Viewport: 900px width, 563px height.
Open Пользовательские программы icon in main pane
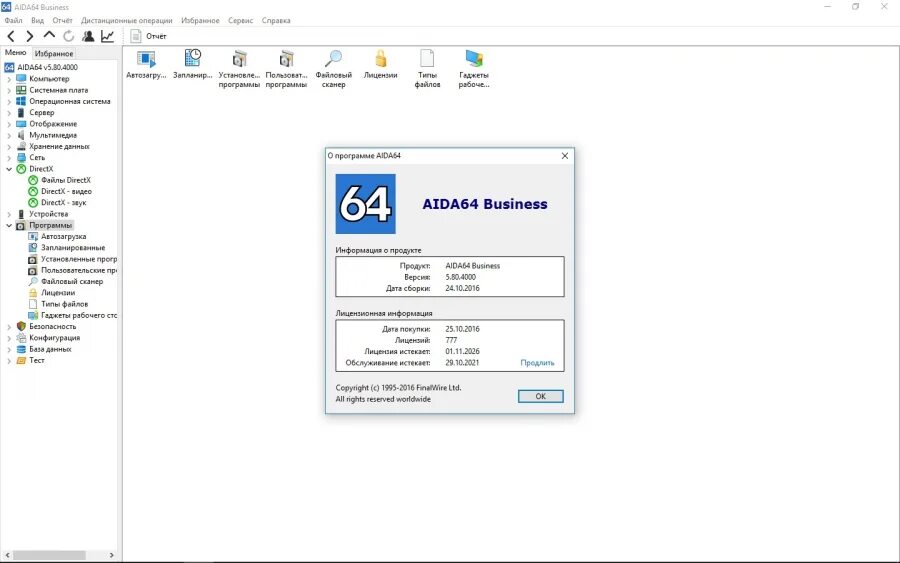click(286, 69)
